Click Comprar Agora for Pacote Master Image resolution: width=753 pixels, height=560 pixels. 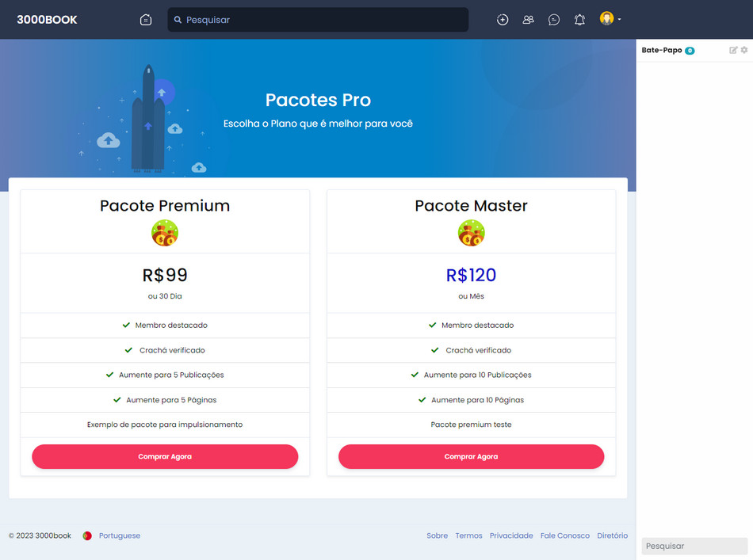click(x=471, y=456)
